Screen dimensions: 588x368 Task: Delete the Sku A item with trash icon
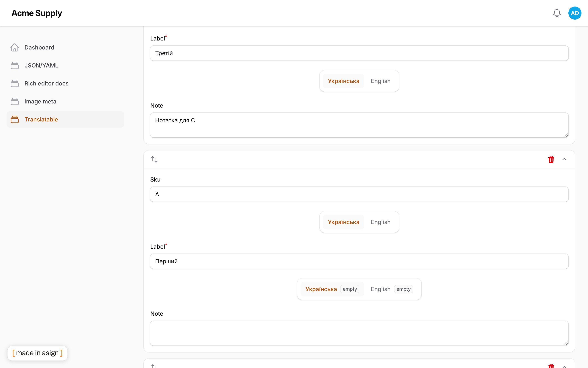tap(551, 159)
